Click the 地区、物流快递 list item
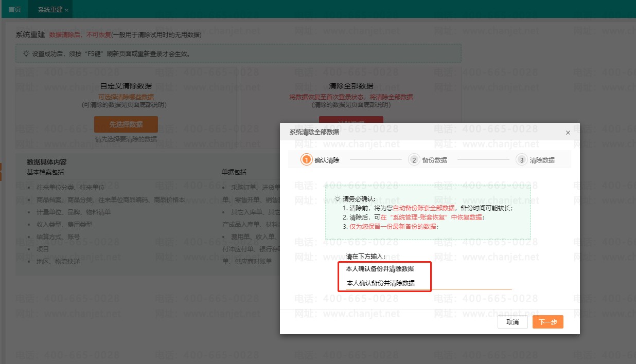636x364 pixels. (x=58, y=261)
